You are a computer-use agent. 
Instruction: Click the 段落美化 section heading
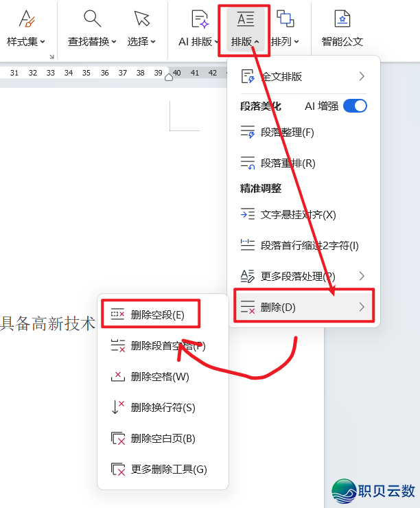(260, 106)
